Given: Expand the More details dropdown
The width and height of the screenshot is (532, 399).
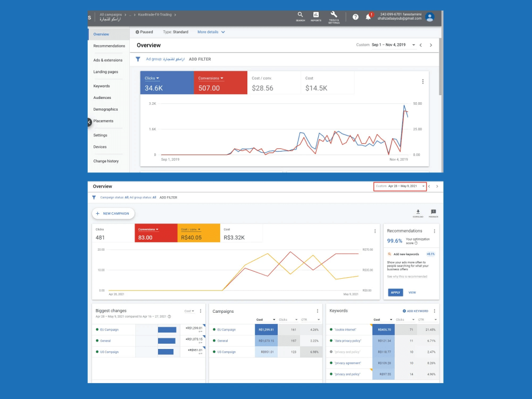Looking at the screenshot, I should coord(211,32).
